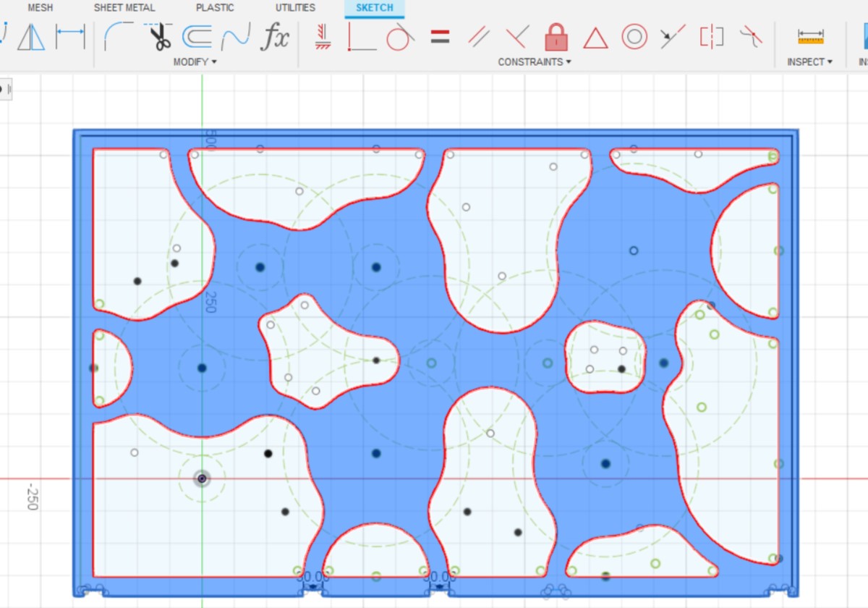Open the Measure tool in Inspect
The width and height of the screenshot is (868, 608).
pos(811,36)
